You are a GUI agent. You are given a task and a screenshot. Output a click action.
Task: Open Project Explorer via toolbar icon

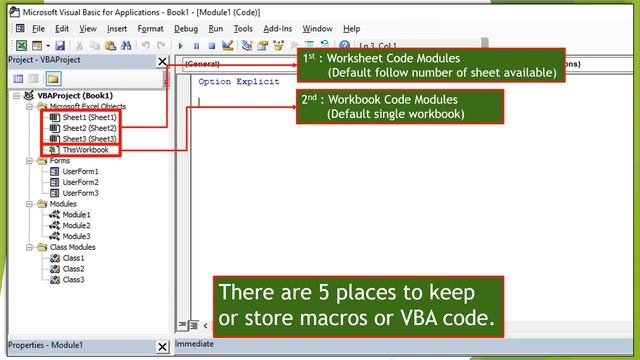[247, 45]
